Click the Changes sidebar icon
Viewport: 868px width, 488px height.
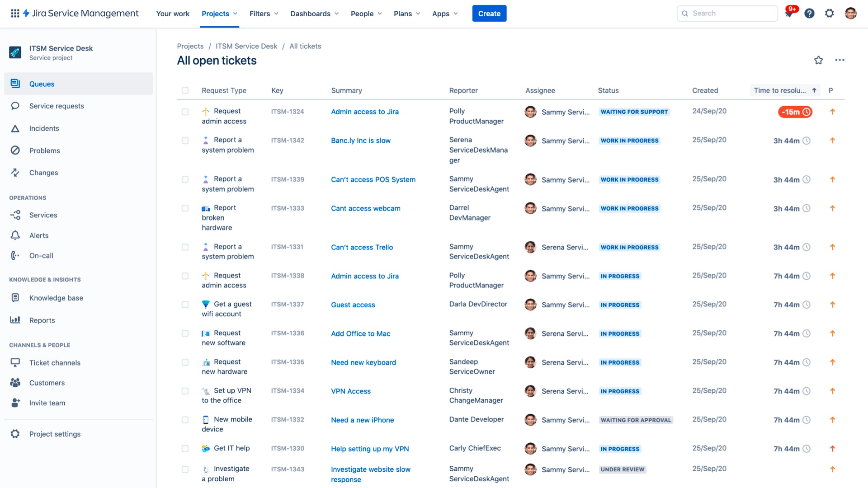(x=15, y=172)
